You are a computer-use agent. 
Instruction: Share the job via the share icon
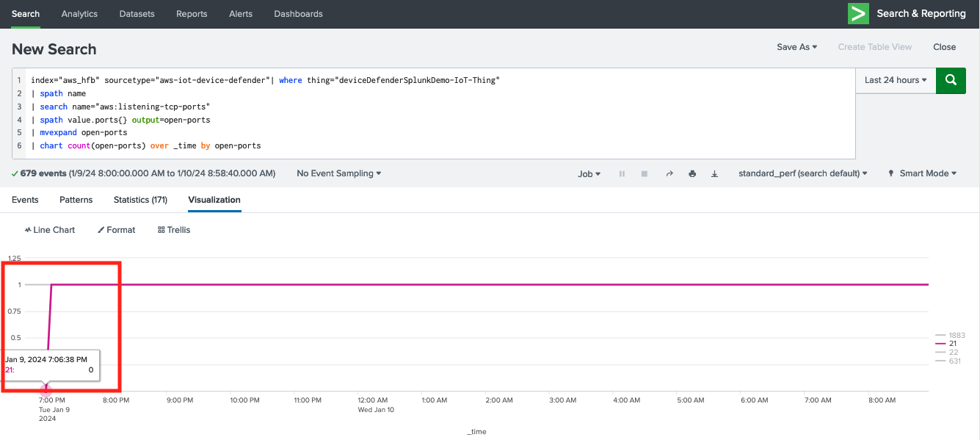(669, 173)
